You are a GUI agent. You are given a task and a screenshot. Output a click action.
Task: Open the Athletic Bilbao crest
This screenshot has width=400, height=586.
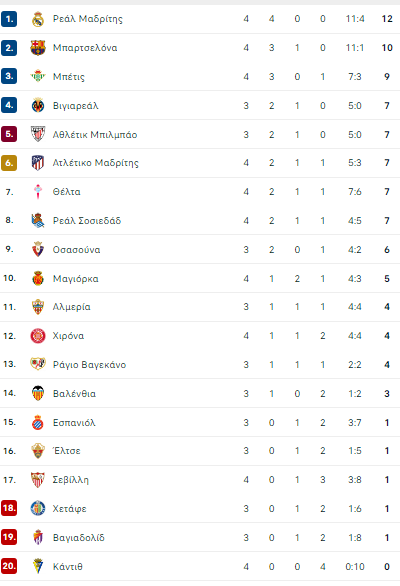click(x=38, y=135)
